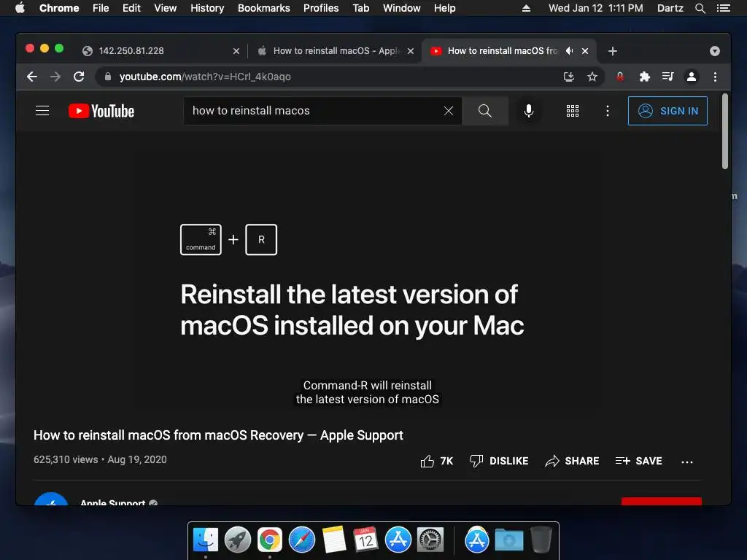Open the Profiles menu
Image resolution: width=747 pixels, height=560 pixels.
[x=321, y=8]
